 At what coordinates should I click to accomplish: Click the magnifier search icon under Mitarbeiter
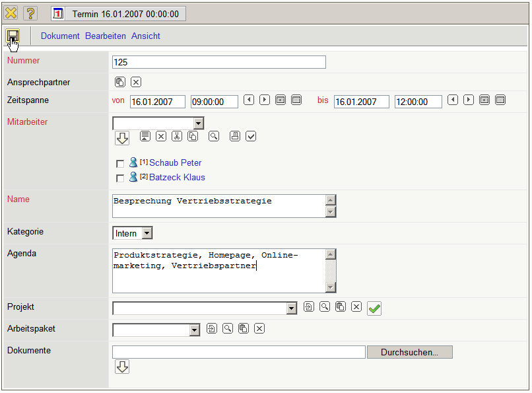214,136
